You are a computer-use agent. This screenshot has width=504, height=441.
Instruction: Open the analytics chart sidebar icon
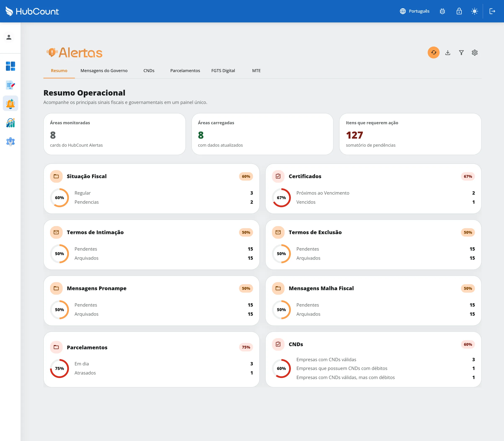point(10,123)
